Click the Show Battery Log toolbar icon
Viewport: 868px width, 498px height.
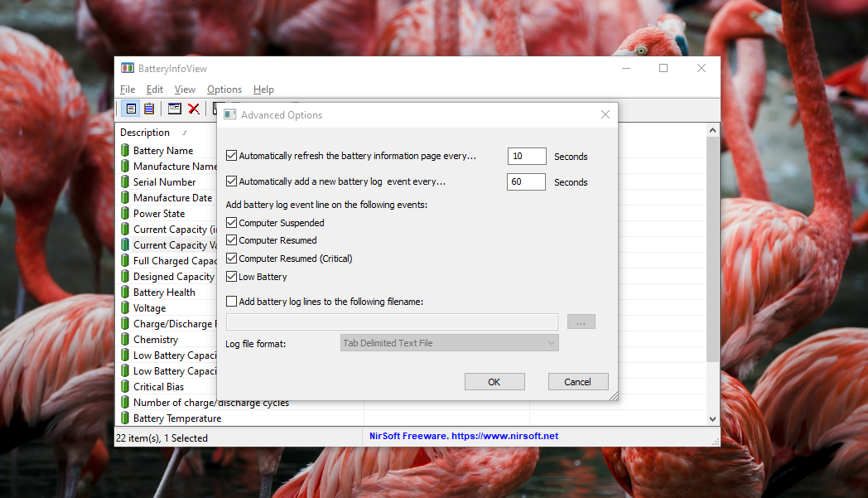(x=149, y=109)
